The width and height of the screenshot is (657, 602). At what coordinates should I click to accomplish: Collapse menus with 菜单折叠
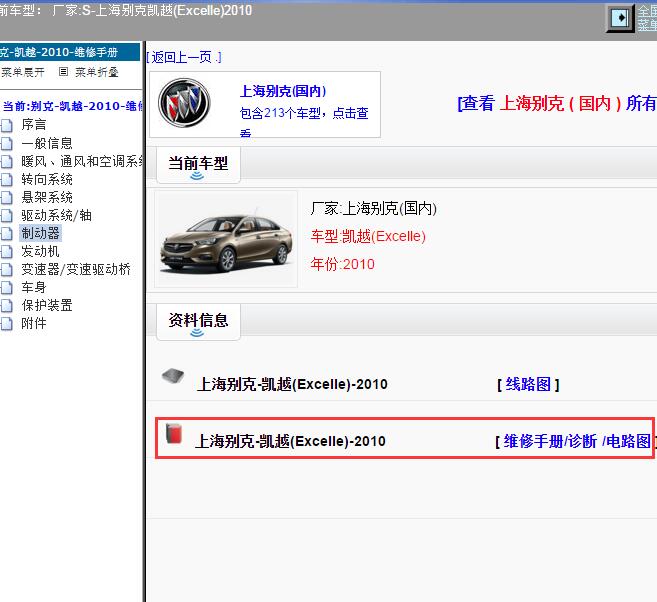(x=96, y=72)
